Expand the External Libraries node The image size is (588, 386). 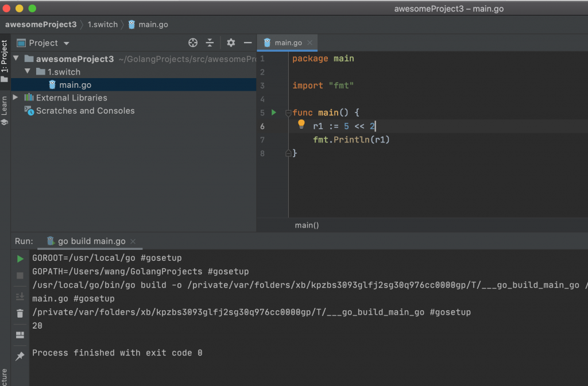[x=16, y=97]
